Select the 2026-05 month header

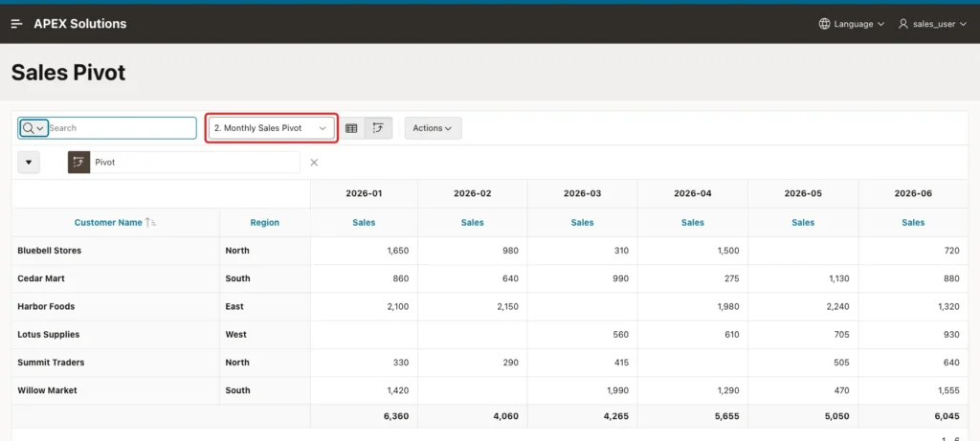803,193
